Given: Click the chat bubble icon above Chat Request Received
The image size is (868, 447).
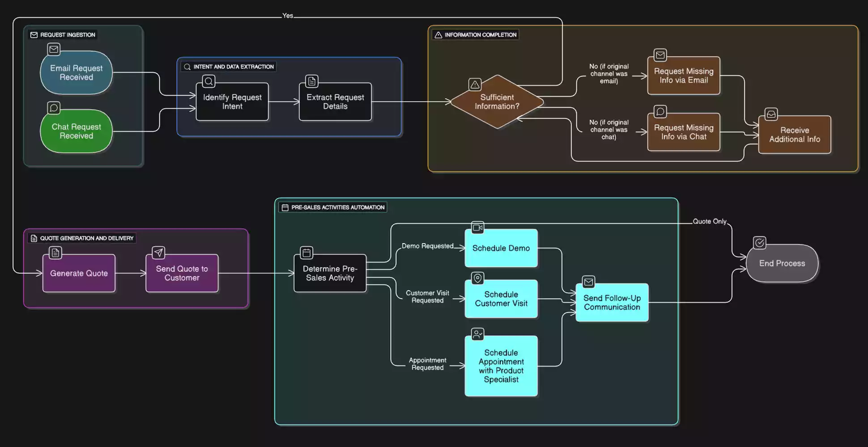Looking at the screenshot, I should coord(54,108).
